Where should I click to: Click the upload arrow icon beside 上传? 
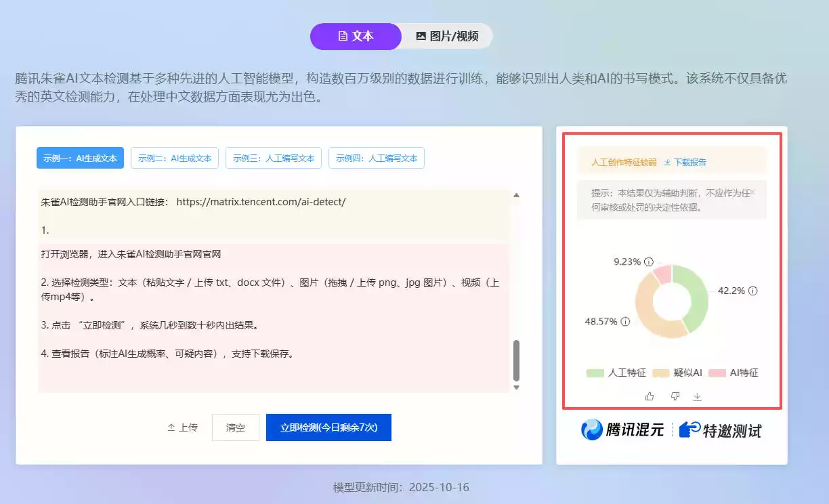(171, 427)
